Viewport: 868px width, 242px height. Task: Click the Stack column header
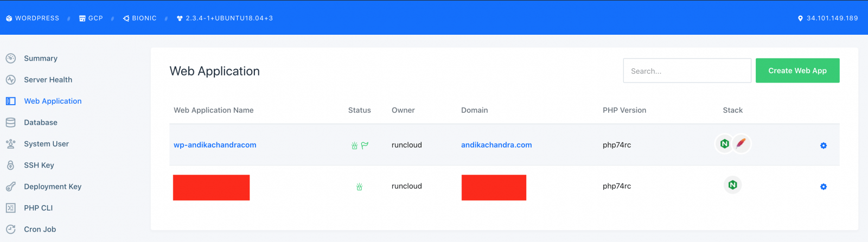[733, 110]
